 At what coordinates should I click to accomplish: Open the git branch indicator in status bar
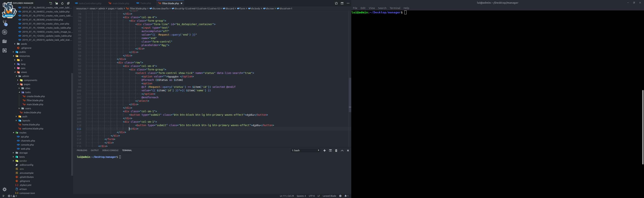click(x=3, y=196)
